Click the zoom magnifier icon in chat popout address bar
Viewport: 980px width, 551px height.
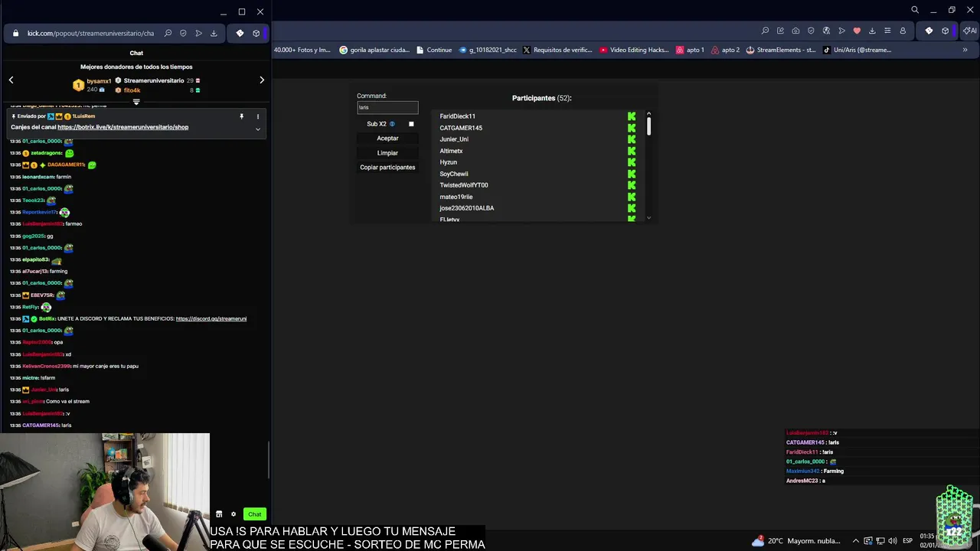click(x=168, y=33)
